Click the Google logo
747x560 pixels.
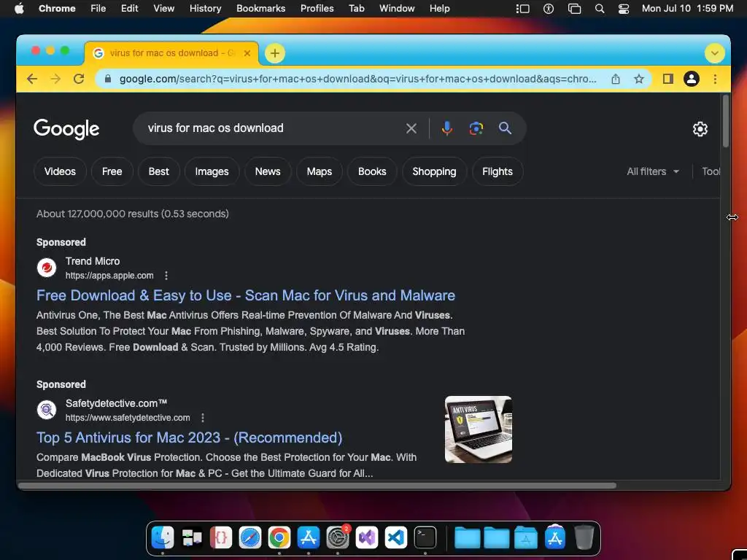tap(66, 129)
